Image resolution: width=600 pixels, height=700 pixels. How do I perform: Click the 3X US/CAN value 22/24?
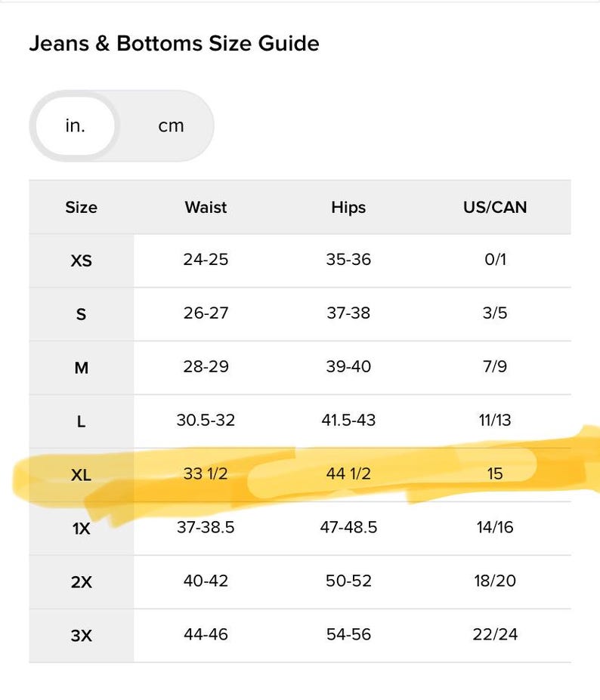[495, 634]
